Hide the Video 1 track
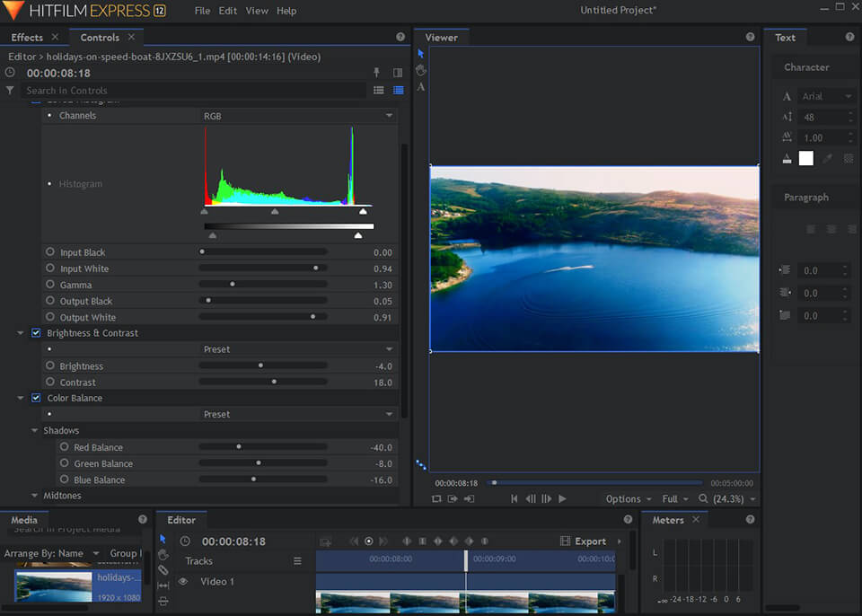Viewport: 862px width, 616px height. pos(183,581)
